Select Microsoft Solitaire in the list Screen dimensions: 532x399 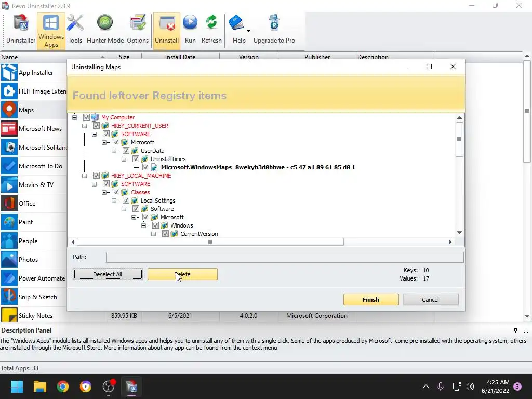[34, 147]
